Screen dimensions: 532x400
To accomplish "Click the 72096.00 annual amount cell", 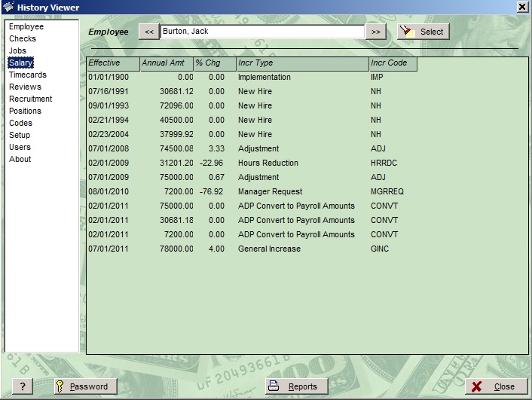I will (x=176, y=105).
